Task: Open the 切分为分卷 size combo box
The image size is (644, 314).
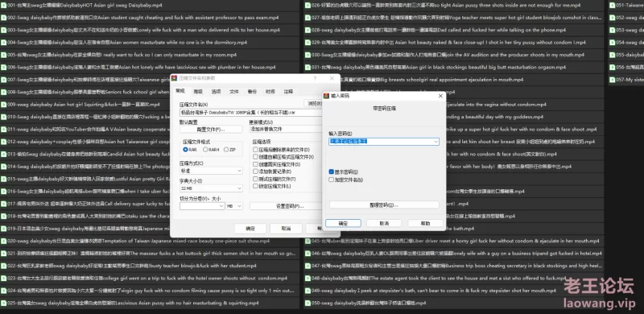Action: pyautogui.click(x=202, y=206)
